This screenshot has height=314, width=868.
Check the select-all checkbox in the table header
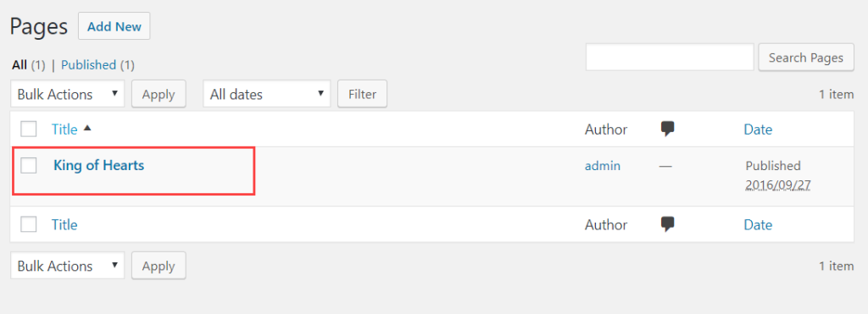pos(28,129)
